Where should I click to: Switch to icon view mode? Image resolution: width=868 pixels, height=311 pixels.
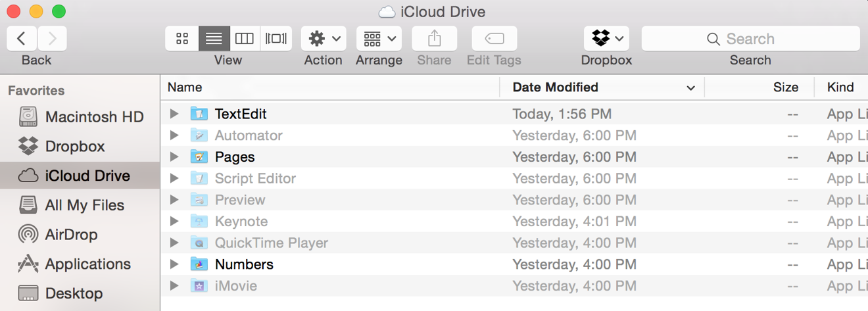coord(182,39)
